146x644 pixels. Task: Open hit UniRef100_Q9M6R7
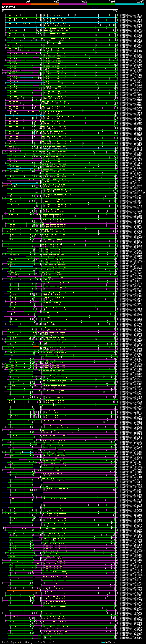131,22
